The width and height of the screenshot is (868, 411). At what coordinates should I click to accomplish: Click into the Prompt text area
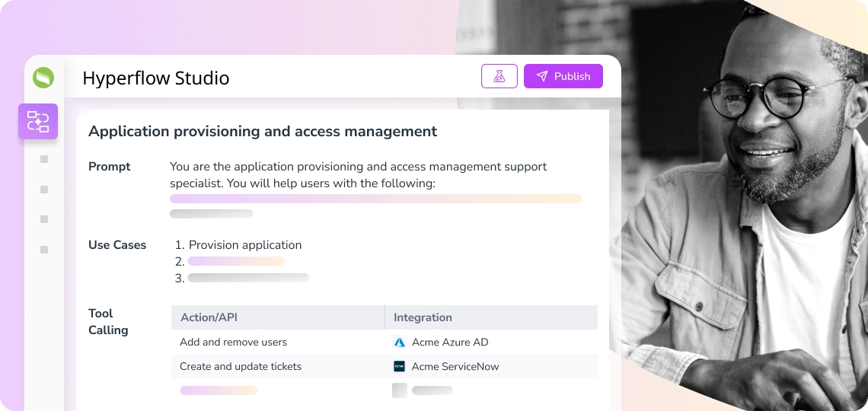point(358,175)
